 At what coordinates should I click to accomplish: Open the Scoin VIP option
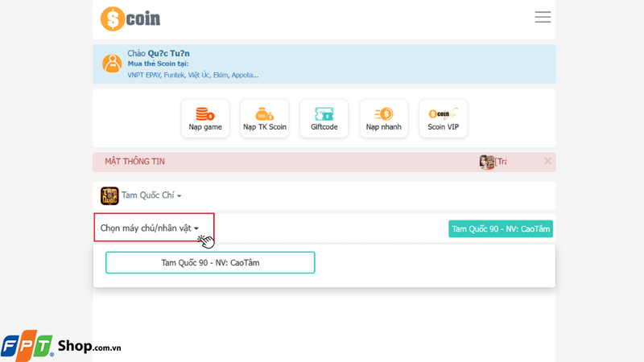click(444, 118)
